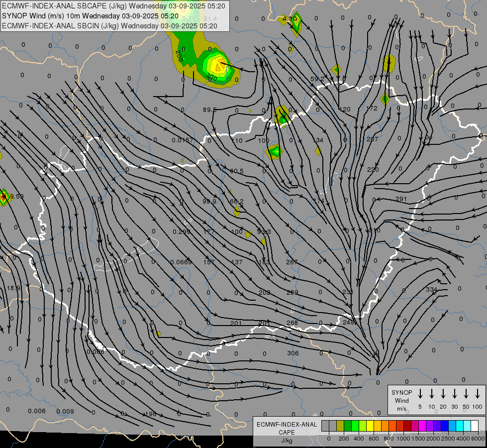Viewport: 487px width, 448px height.
Task: Click the 200 tick on the CAPE scale
Action: click(344, 439)
